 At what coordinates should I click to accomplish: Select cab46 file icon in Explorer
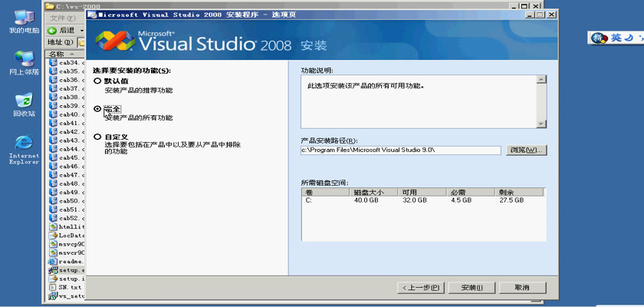[x=53, y=166]
